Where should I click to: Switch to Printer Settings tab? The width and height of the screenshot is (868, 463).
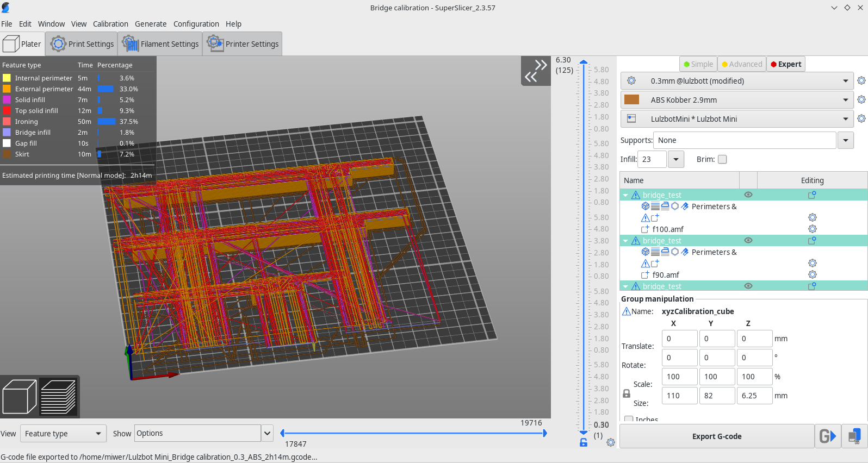[243, 44]
